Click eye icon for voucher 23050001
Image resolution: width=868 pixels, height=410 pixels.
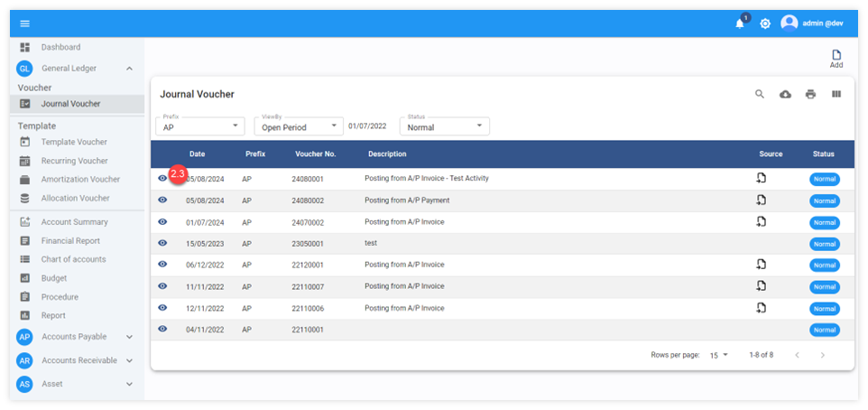[x=162, y=243]
